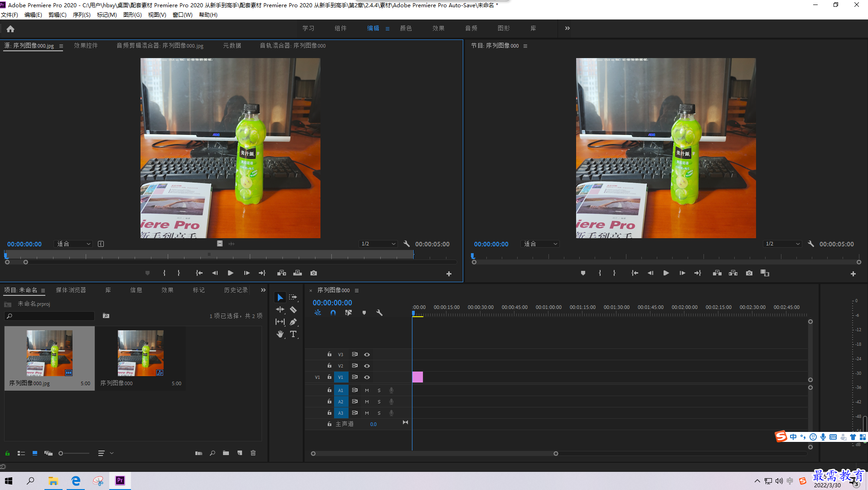Viewport: 868px width, 490px height.
Task: Open Program monitor playback resolution dropdown
Action: point(782,244)
